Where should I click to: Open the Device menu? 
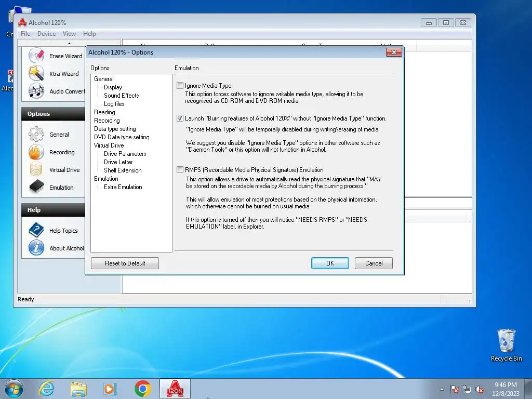click(46, 34)
